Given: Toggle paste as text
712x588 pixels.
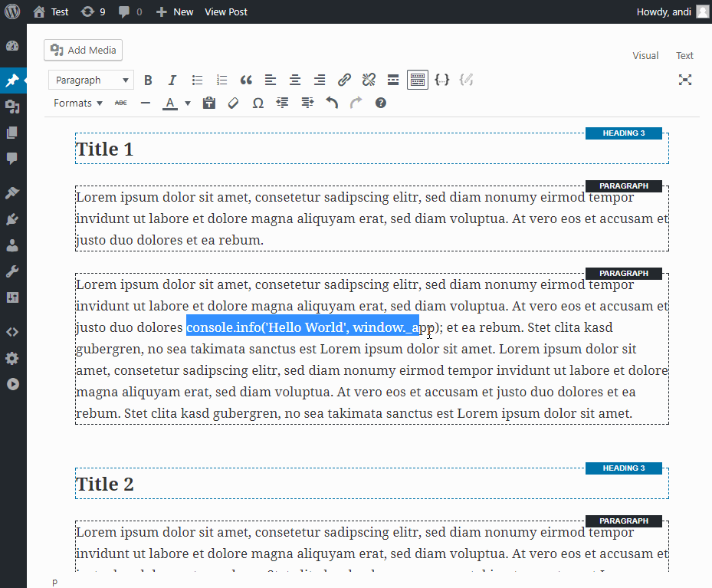Looking at the screenshot, I should pos(209,103).
